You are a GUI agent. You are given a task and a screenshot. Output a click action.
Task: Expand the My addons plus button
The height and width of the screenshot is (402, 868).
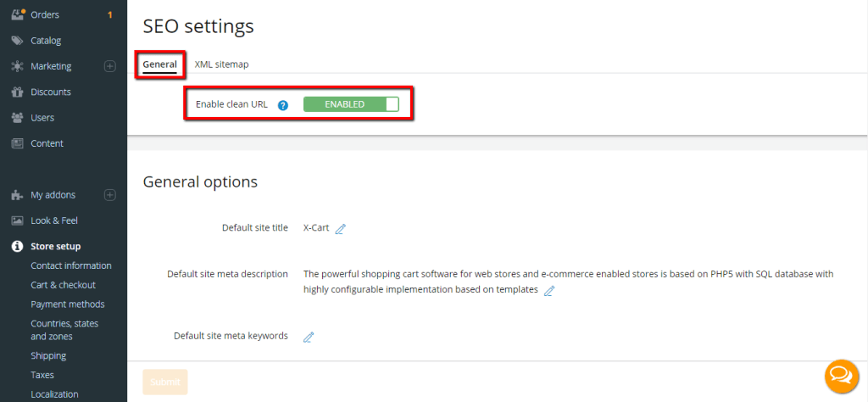click(110, 195)
